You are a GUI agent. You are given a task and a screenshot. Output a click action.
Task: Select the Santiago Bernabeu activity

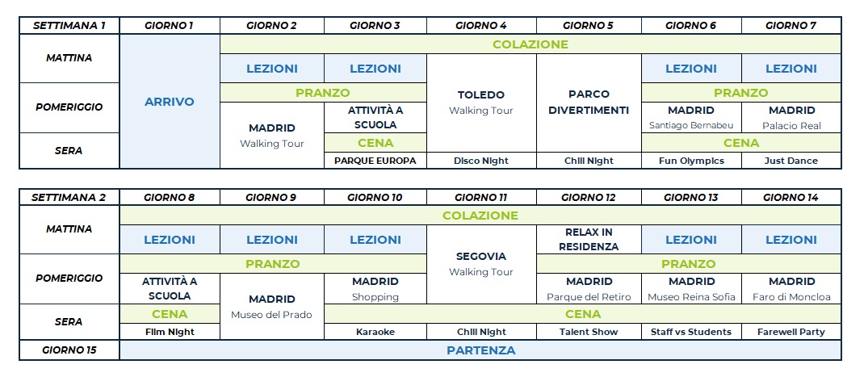pos(691,117)
